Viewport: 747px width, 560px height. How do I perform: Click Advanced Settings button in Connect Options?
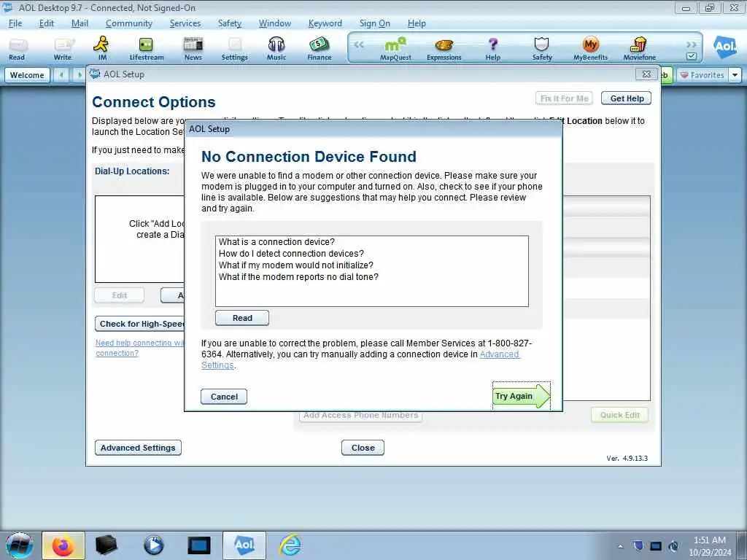(138, 448)
